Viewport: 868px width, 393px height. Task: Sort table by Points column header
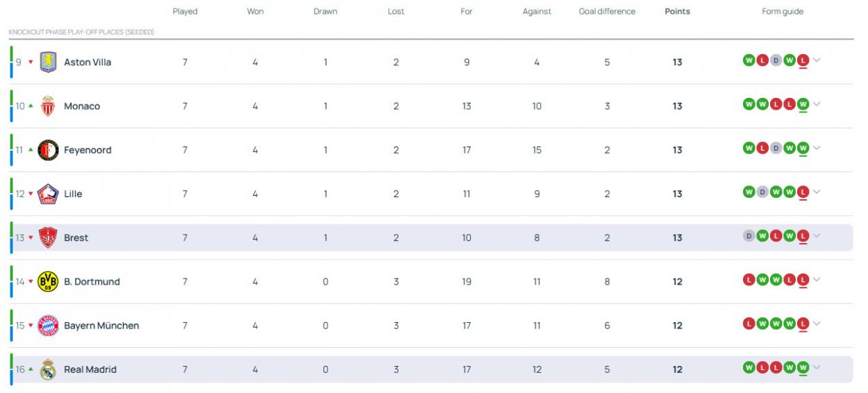[677, 12]
